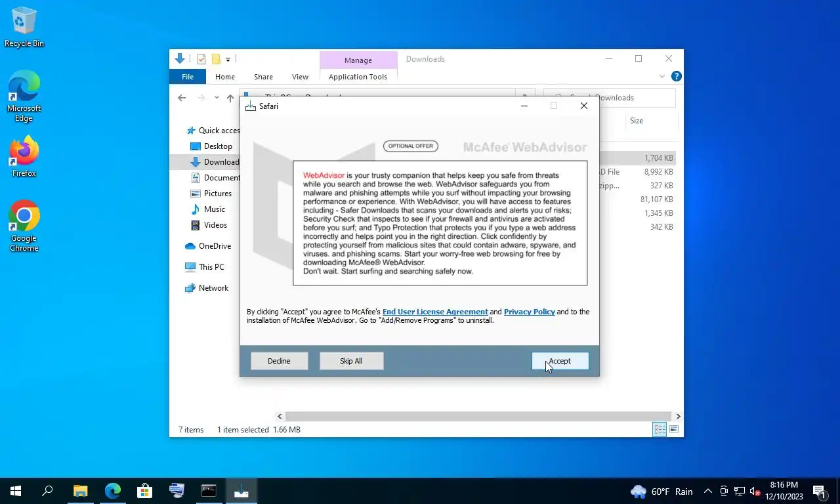Switch to the Share ribbon tab

(x=263, y=77)
